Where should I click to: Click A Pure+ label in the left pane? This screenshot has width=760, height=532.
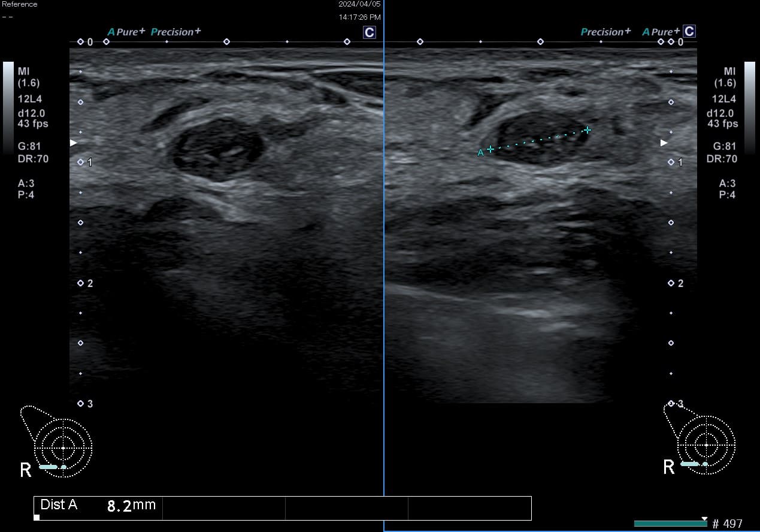pos(126,32)
